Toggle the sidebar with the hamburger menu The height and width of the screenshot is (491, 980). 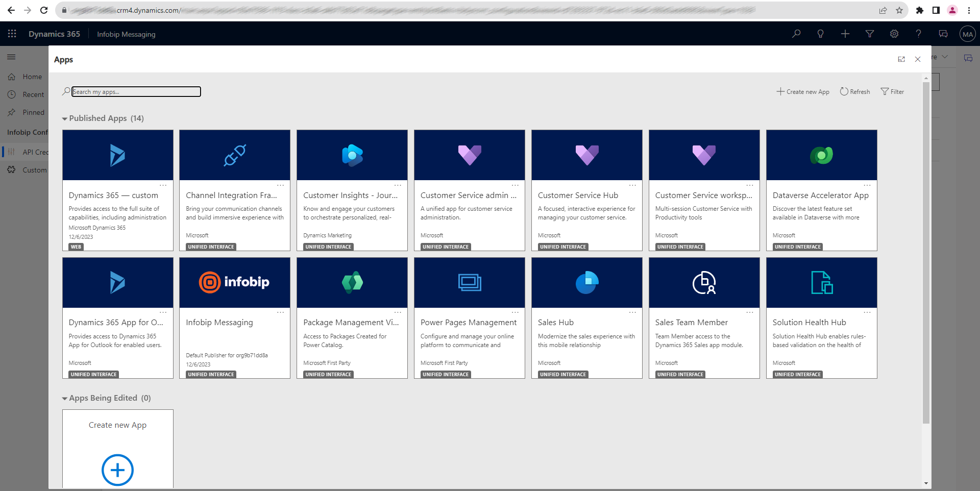coord(11,57)
